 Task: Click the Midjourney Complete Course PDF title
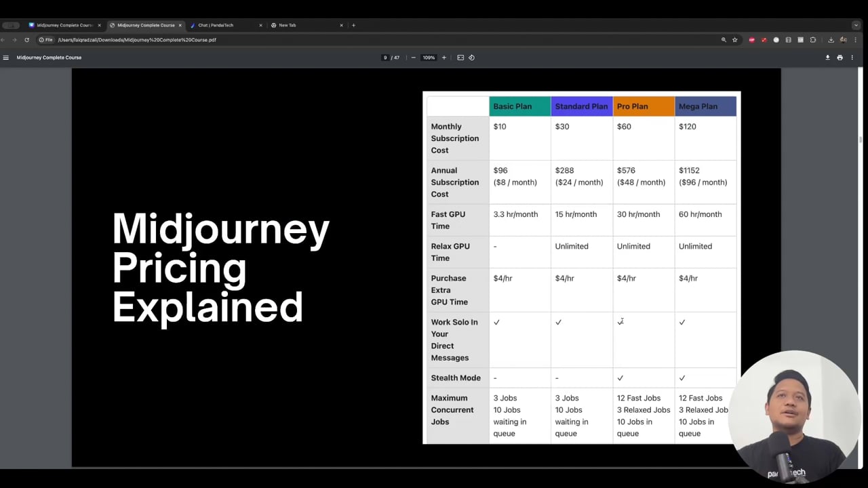pos(49,58)
